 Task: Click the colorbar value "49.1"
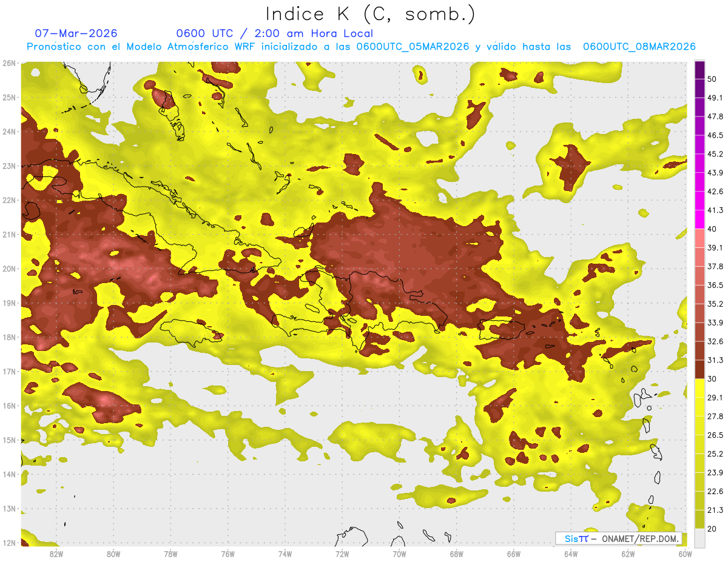point(715,98)
